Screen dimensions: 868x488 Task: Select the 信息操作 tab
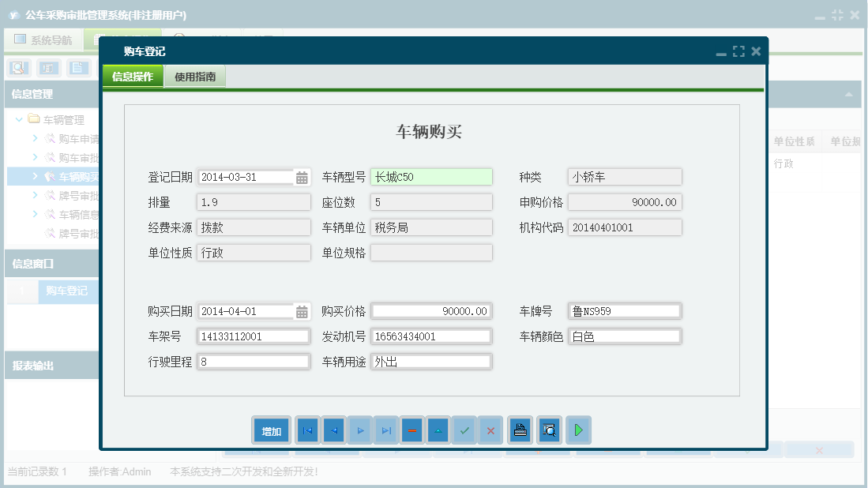tap(133, 77)
